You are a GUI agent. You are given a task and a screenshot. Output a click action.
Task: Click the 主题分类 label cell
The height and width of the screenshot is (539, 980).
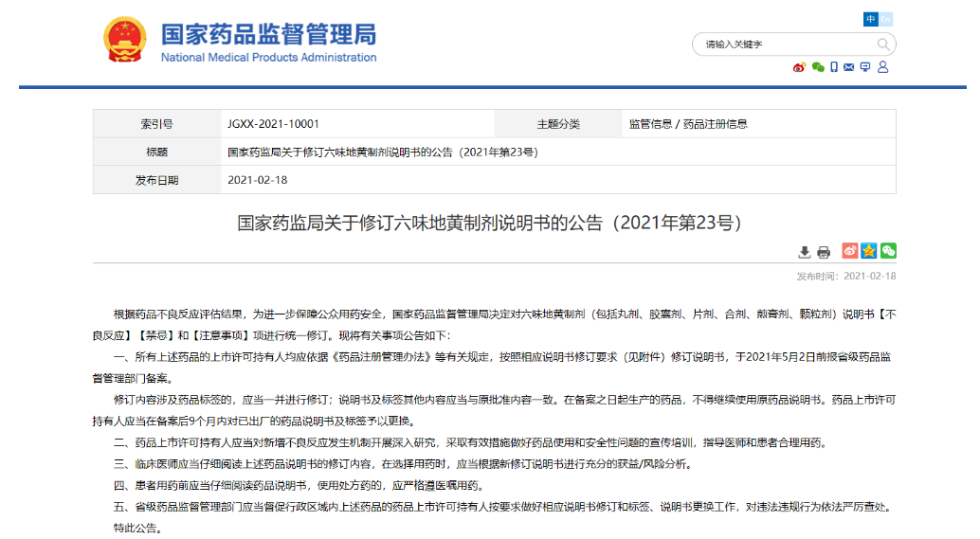(x=558, y=124)
